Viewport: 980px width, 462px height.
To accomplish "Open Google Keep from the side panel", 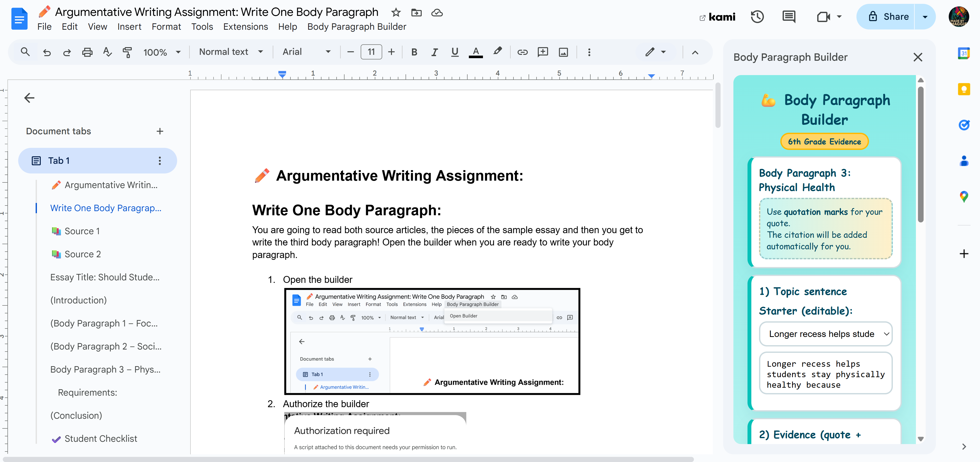I will [x=964, y=89].
